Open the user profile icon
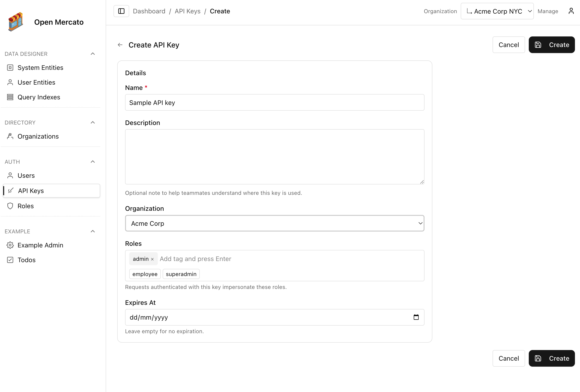Screen dimensions: 580x392 point(571,11)
